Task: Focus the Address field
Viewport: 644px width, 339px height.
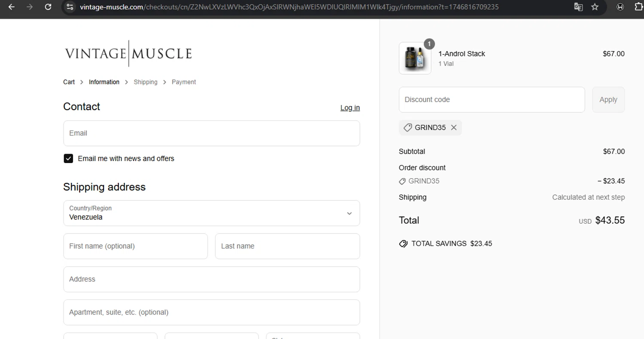Action: coord(212,279)
